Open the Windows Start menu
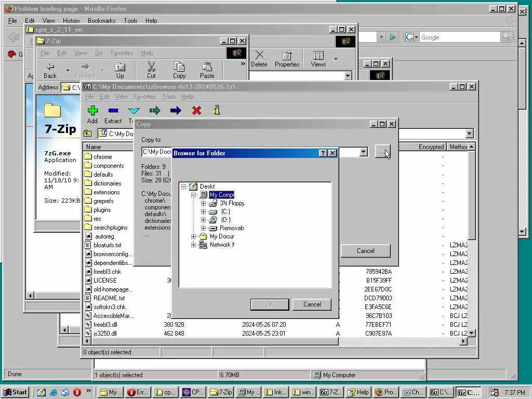 pos(15,392)
